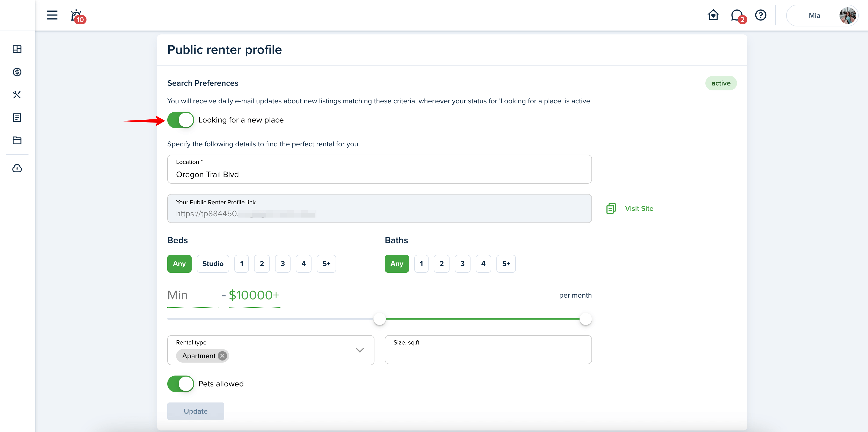Click the minimum price slider handle
This screenshot has height=432, width=868.
379,319
